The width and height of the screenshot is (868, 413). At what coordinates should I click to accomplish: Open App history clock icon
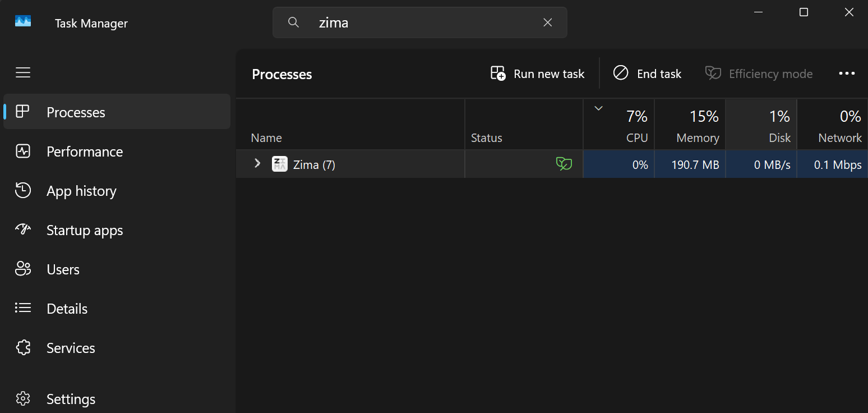click(22, 191)
